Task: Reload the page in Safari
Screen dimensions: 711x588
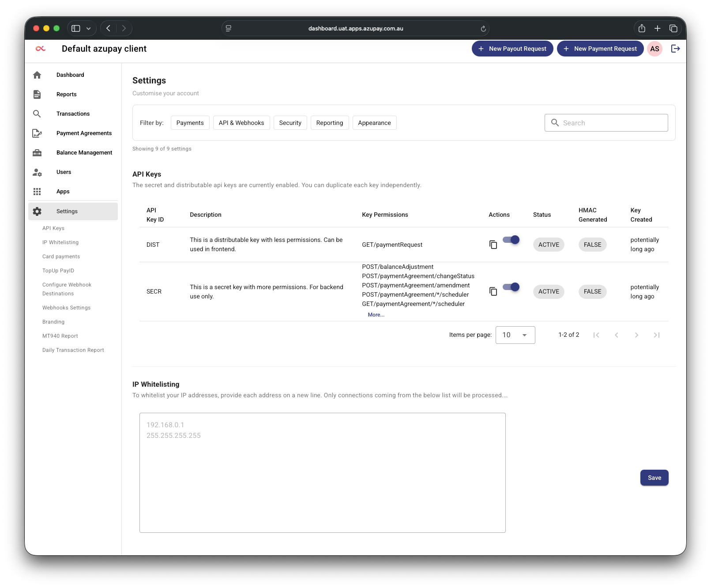Action: [483, 29]
